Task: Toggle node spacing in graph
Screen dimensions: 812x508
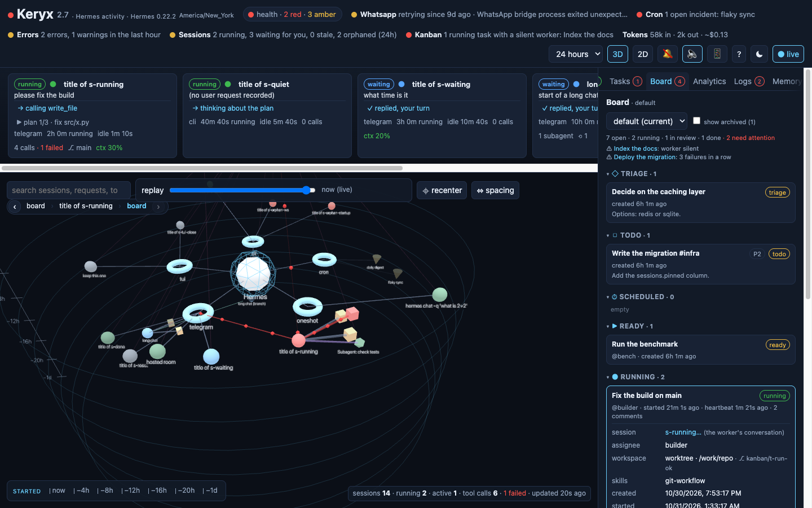Action: pos(495,190)
